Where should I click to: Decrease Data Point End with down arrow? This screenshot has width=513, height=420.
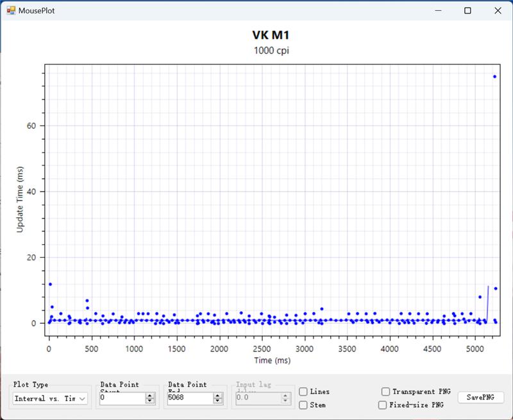tap(218, 401)
